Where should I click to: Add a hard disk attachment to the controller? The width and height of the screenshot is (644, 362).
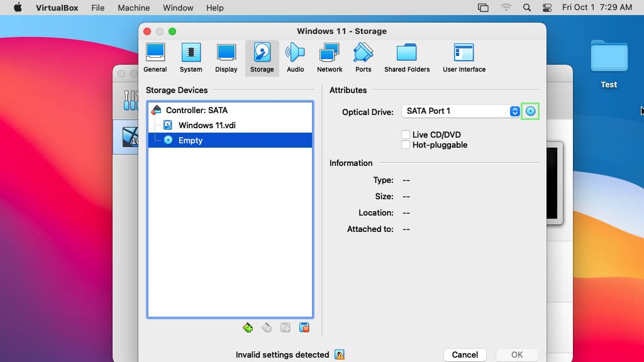coord(286,327)
